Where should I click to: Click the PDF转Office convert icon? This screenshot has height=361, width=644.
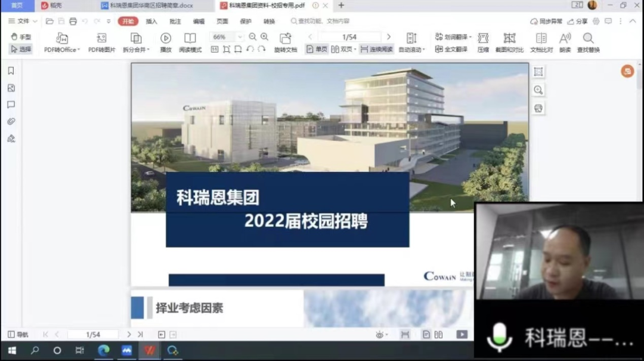tap(61, 39)
